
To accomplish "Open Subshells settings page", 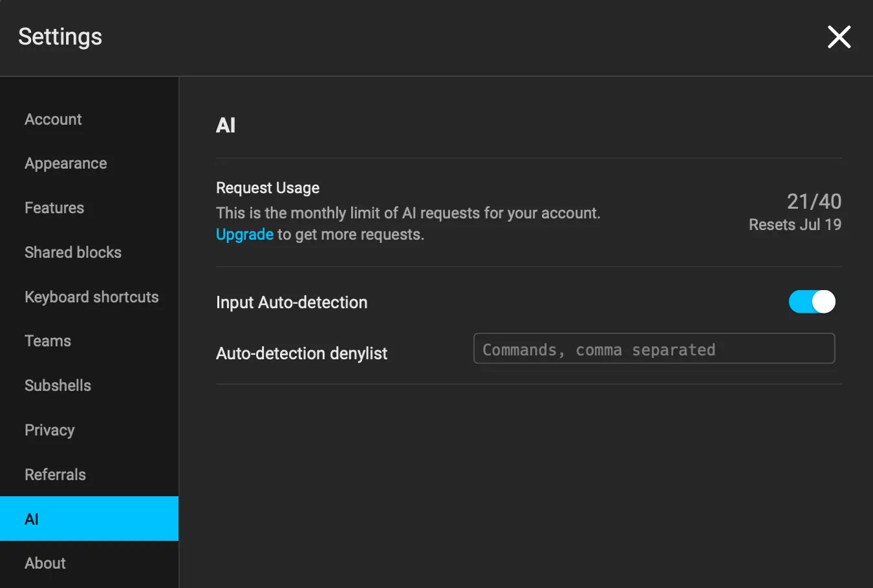I will [89, 386].
